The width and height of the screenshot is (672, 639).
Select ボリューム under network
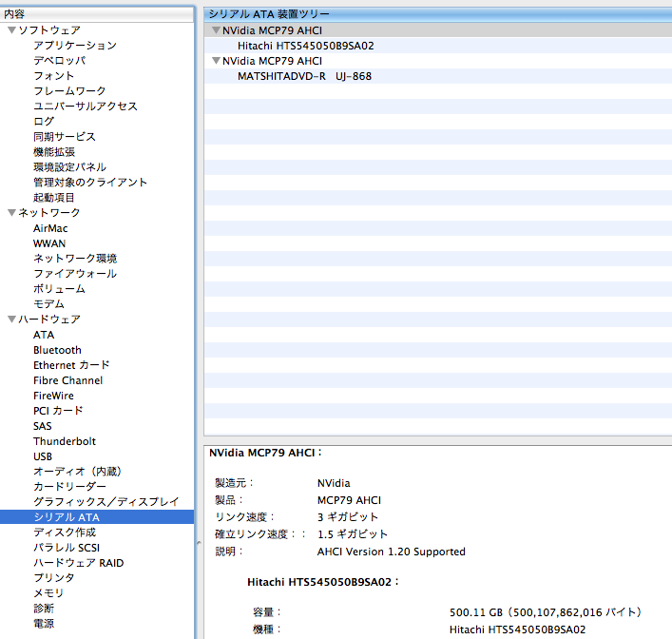pos(60,289)
